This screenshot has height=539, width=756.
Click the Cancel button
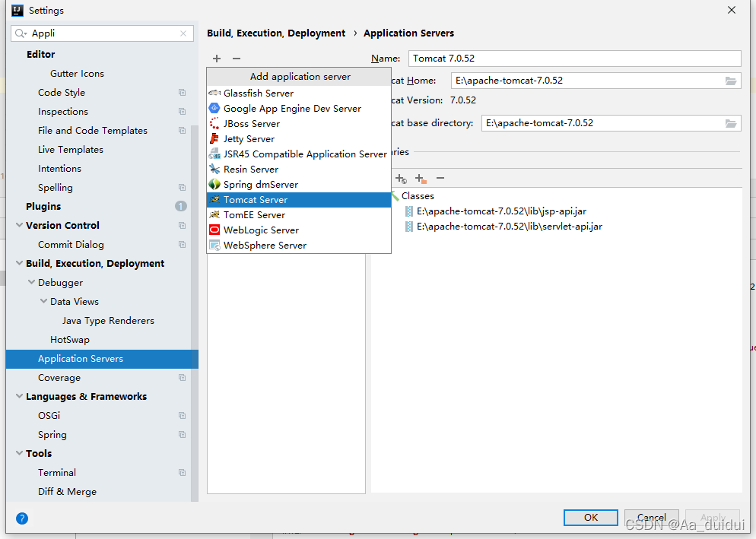[651, 517]
